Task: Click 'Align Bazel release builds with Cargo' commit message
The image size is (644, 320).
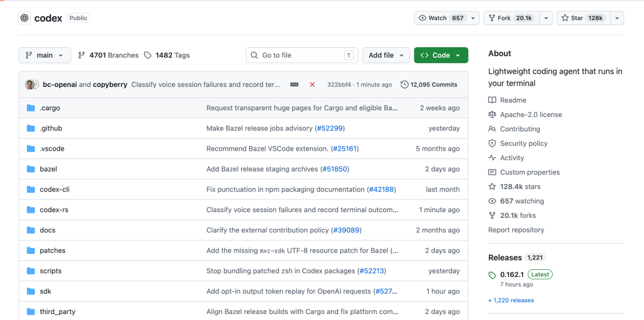Action: (302, 312)
